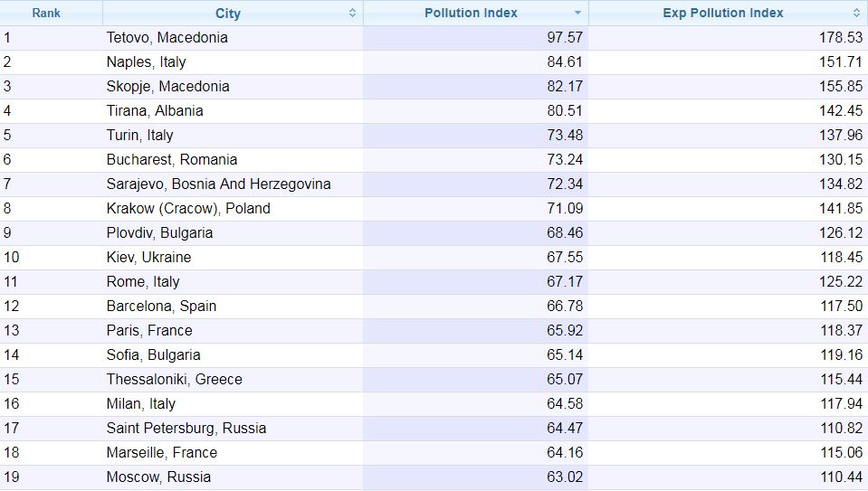This screenshot has height=491, width=868.
Task: Click sort arrows in Exp Pollution Index header
Action: pos(856,14)
